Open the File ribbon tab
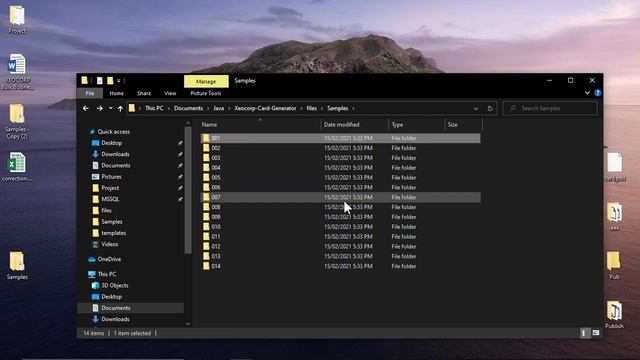 click(x=90, y=93)
